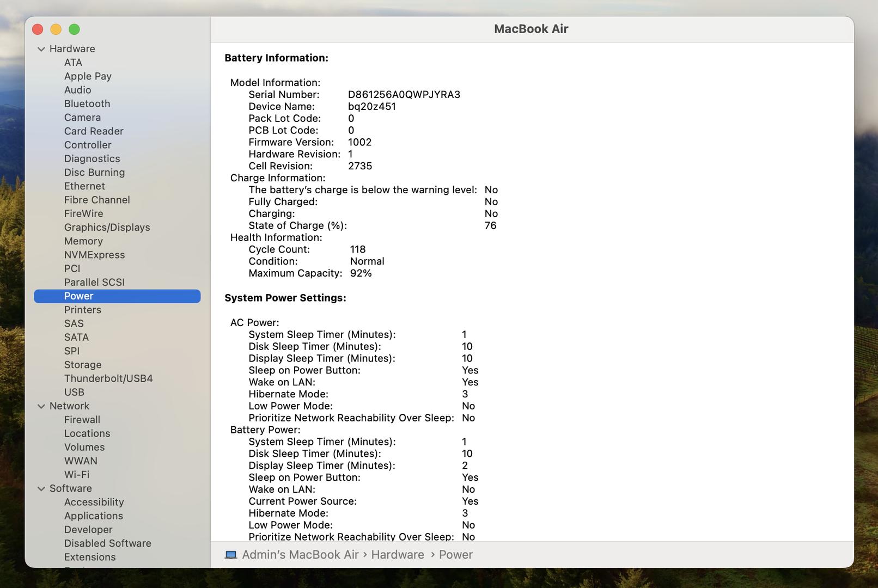This screenshot has height=588, width=878.
Task: Open NVMExpress information
Action: click(x=94, y=255)
